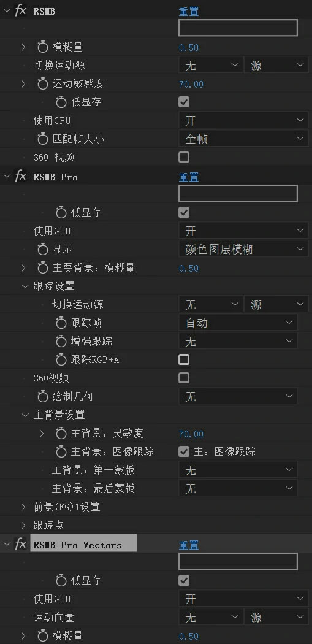This screenshot has height=644, width=312.
Task: Toggle stopwatch for RSMB 模糊量
Action: point(43,47)
